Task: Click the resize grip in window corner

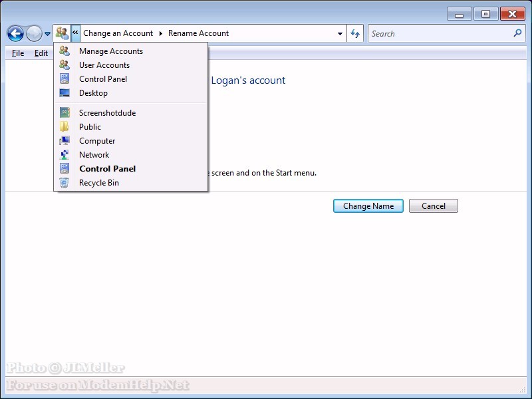Action: tap(523, 390)
